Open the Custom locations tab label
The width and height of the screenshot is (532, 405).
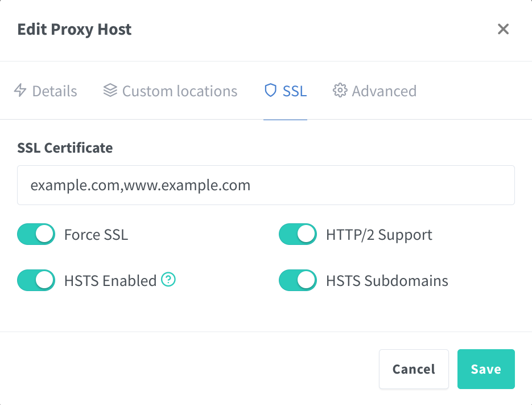(180, 91)
